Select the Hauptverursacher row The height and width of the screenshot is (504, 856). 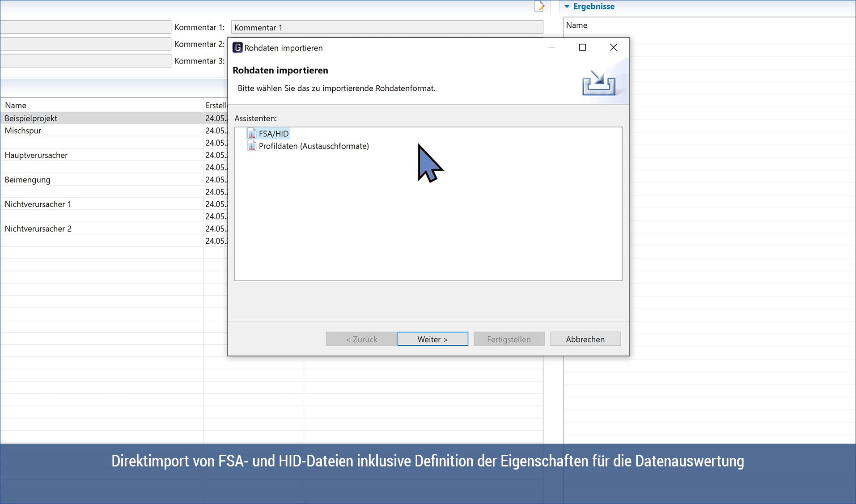pyautogui.click(x=114, y=155)
